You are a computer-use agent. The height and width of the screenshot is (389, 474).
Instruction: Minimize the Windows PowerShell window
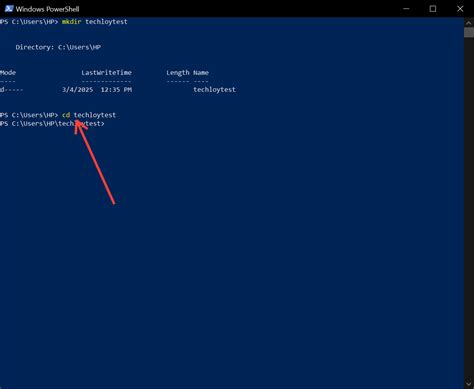(406, 9)
